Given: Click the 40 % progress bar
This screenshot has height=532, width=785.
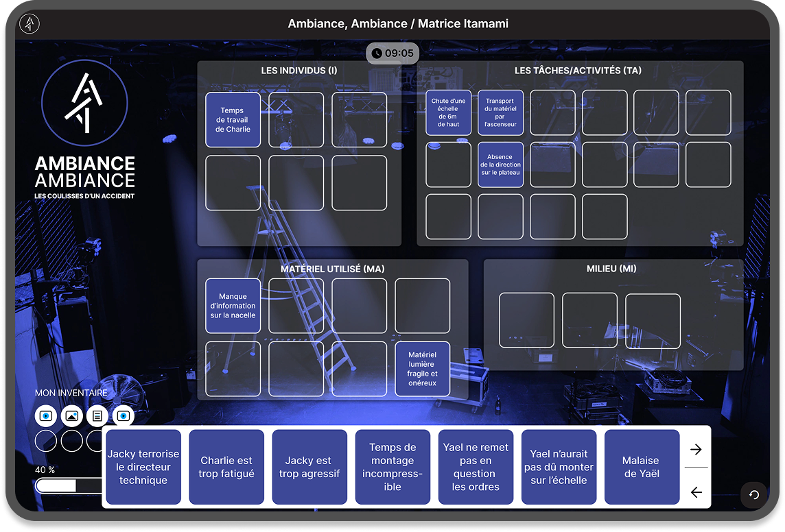Looking at the screenshot, I should point(69,485).
